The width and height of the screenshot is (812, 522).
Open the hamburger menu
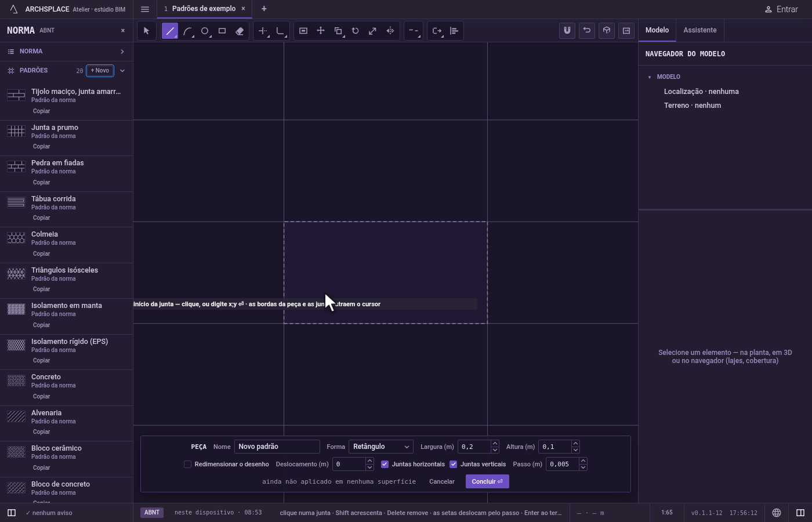tap(145, 9)
